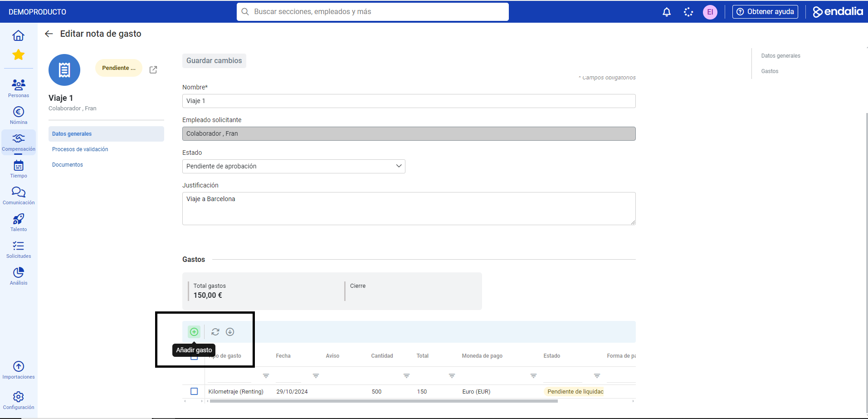Click the Kilometraje (Renting) cell
This screenshot has width=868, height=419.
point(236,392)
